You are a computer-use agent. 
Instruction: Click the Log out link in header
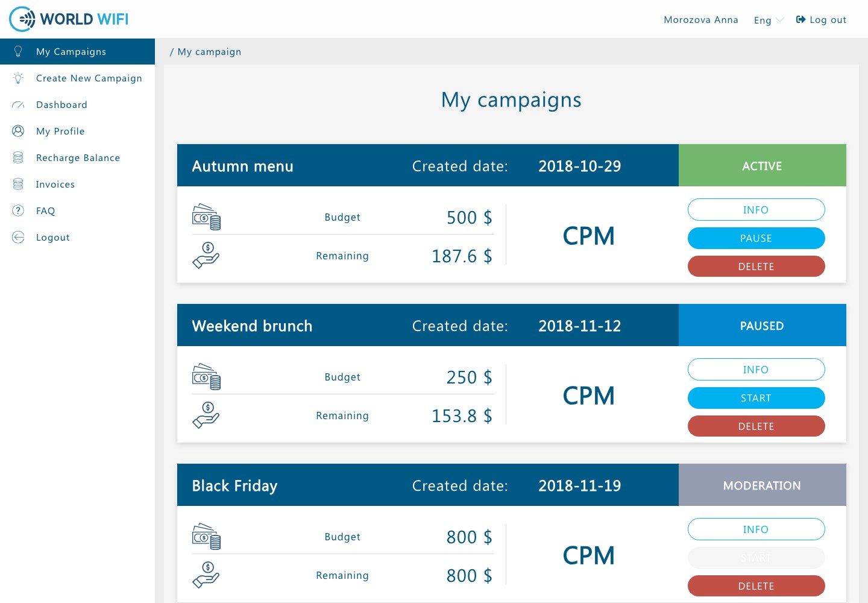click(821, 20)
